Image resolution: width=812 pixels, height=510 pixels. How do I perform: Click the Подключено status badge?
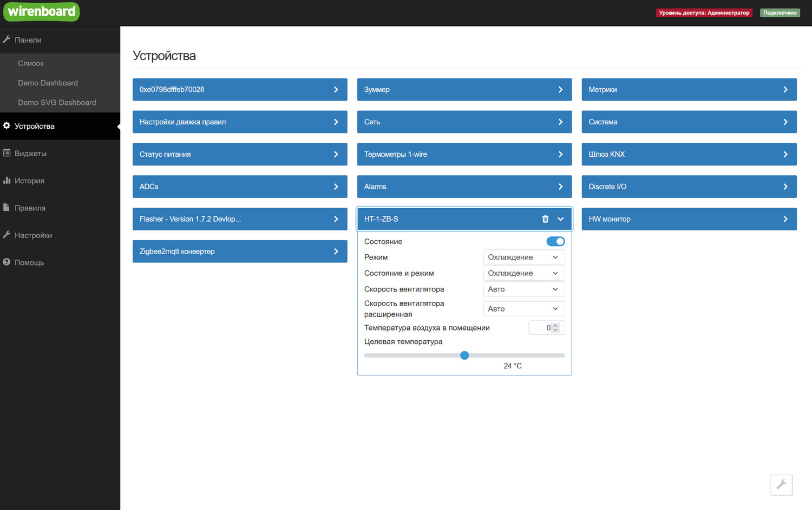(x=780, y=12)
